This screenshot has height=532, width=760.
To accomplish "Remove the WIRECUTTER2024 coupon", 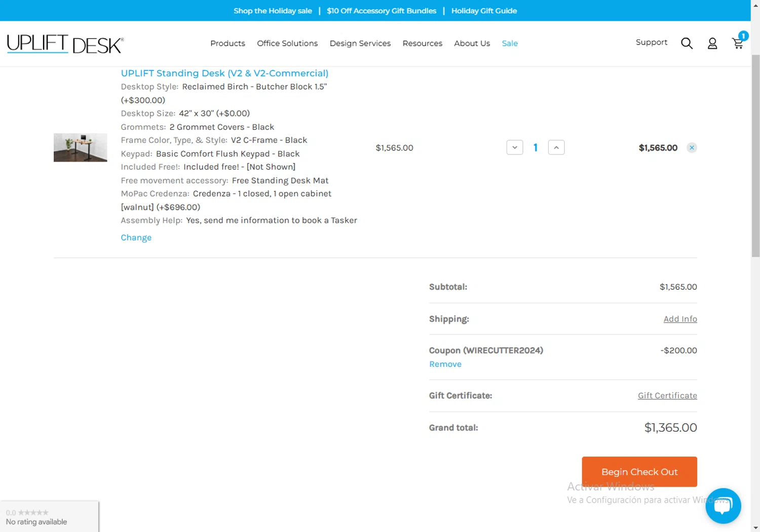I will pyautogui.click(x=445, y=364).
